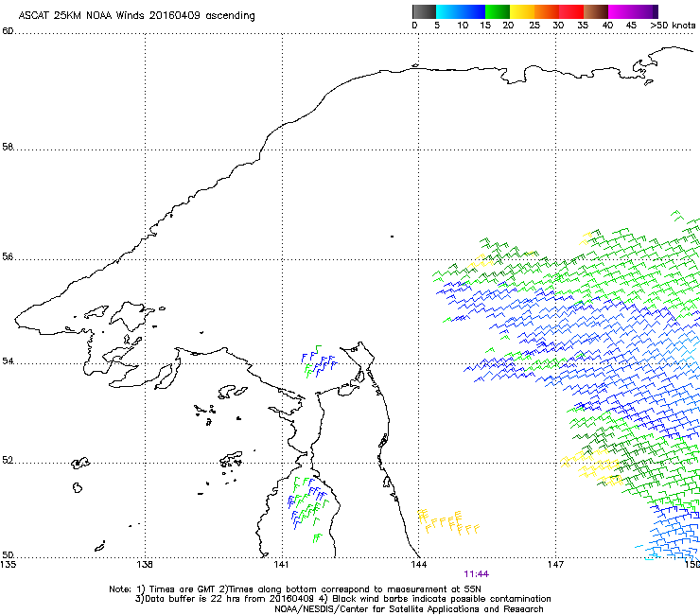Click the orange 25-30 knots color segment
The height and width of the screenshot is (615, 700).
pos(547,11)
